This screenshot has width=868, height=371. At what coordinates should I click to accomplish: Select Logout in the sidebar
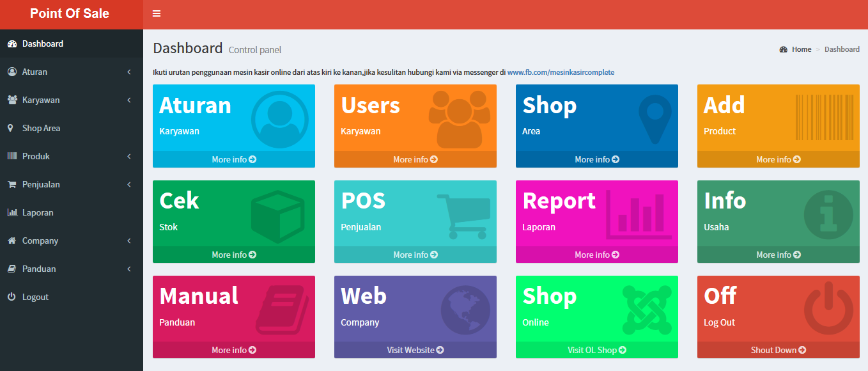(x=35, y=297)
